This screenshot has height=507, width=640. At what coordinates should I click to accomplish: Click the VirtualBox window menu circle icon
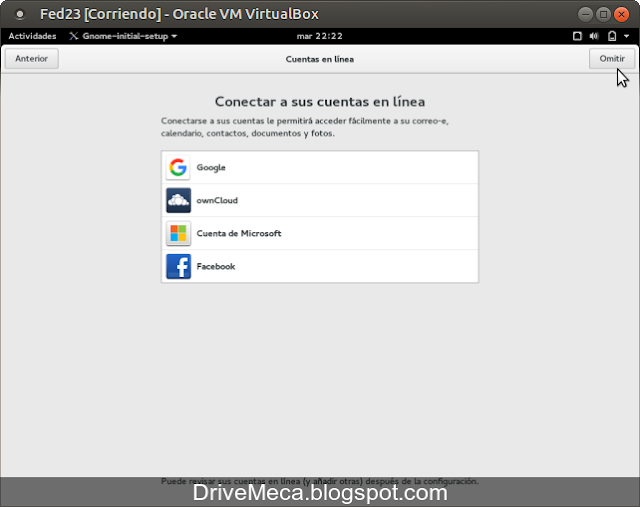19,14
